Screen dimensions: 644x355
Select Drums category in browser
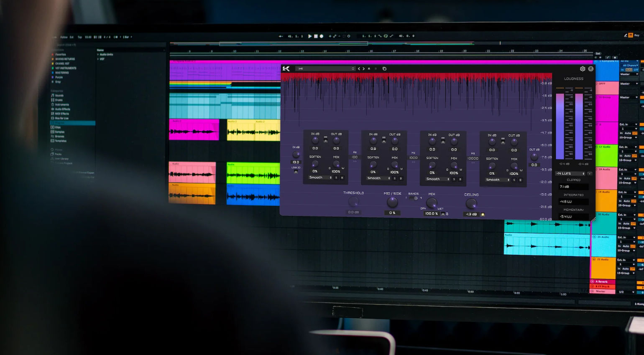(x=57, y=100)
